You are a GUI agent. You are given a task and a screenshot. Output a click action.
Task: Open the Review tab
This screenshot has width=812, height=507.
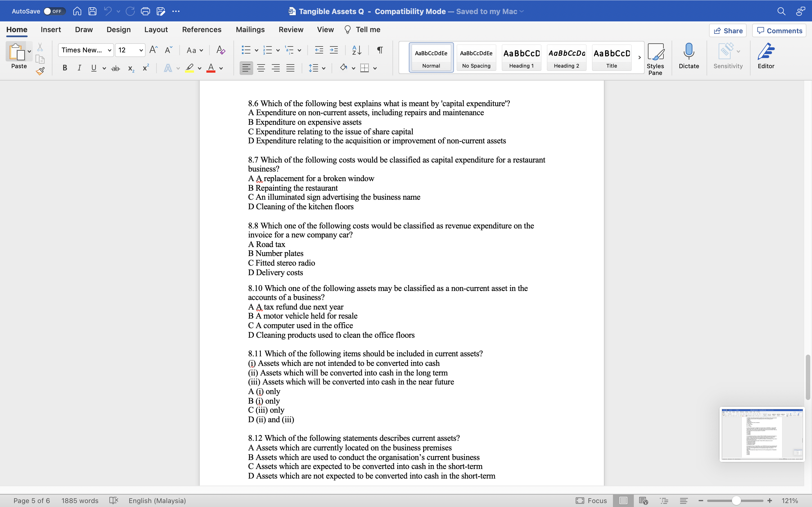tap(291, 30)
